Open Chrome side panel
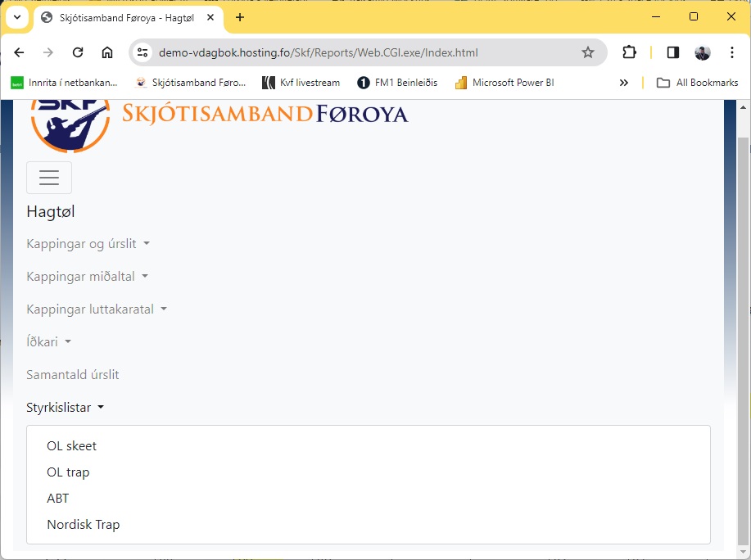 [x=672, y=52]
